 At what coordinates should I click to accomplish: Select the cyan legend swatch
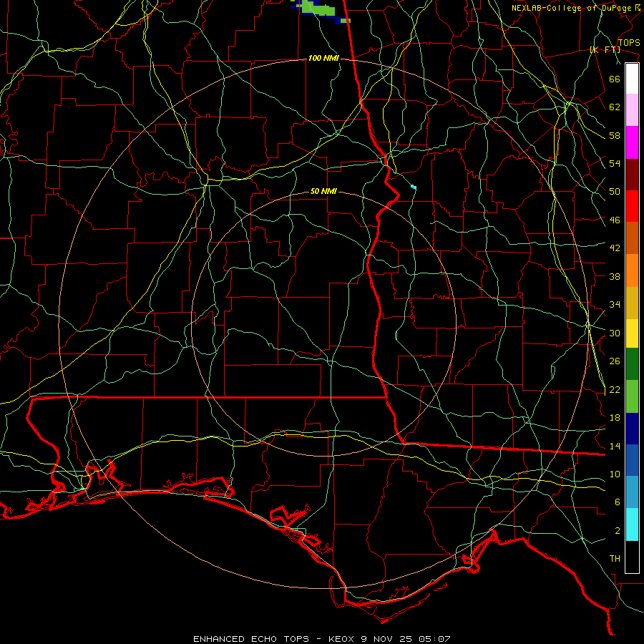click(632, 525)
